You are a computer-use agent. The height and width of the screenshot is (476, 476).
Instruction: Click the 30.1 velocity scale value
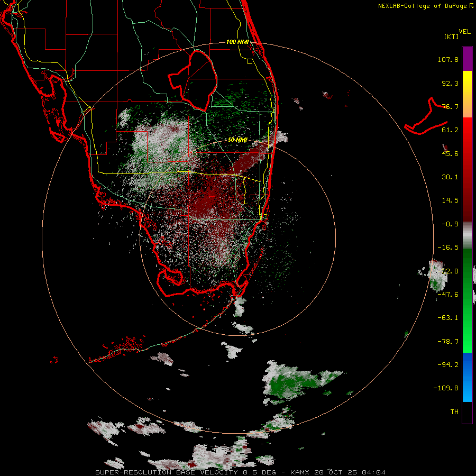[450, 177]
